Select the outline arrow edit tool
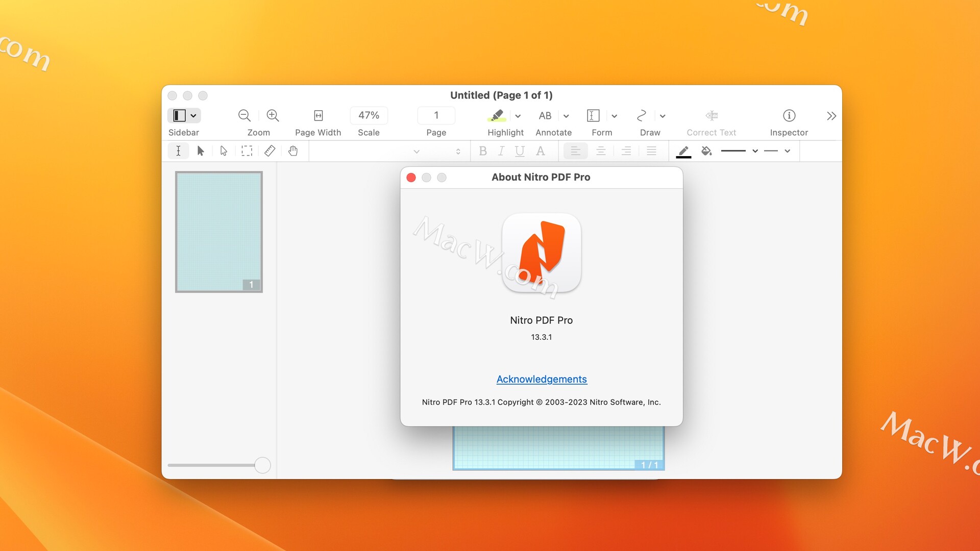This screenshot has width=980, height=551. coord(224,151)
